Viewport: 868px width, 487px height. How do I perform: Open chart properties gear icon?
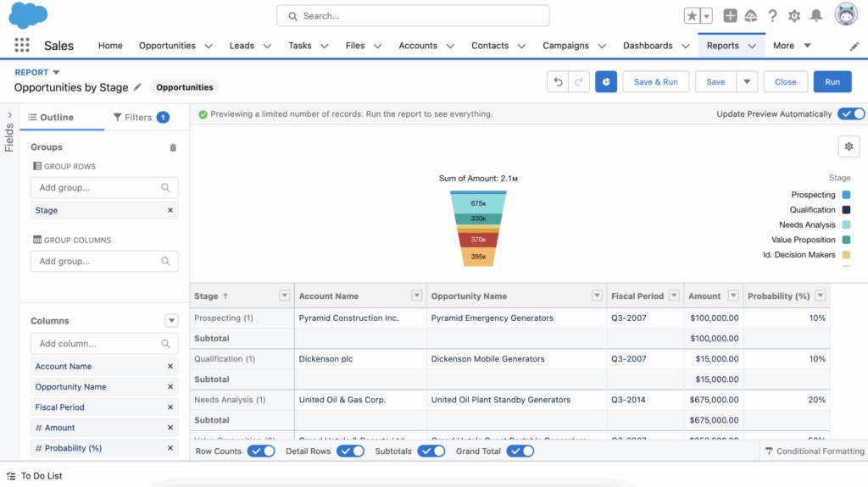point(849,147)
